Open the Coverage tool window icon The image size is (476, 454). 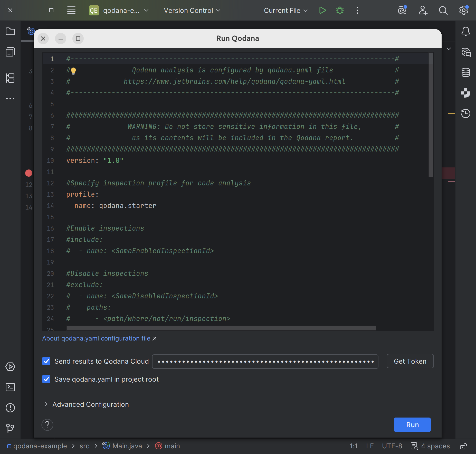point(466,93)
